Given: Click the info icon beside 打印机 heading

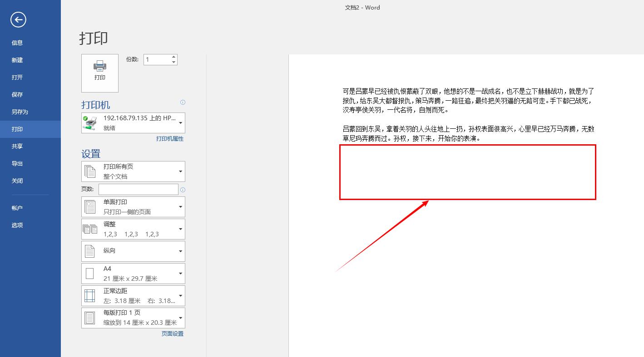Looking at the screenshot, I should tap(183, 103).
